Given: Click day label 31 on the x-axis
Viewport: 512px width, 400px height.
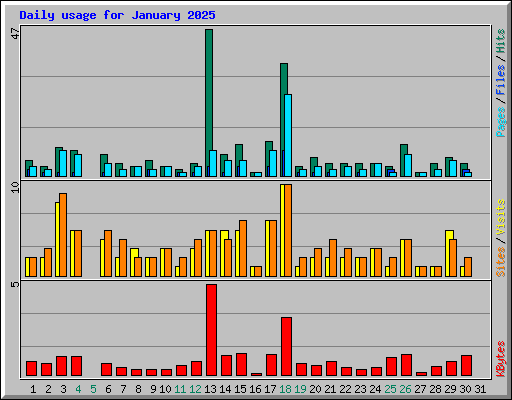Looking at the screenshot, I should tap(480, 389).
